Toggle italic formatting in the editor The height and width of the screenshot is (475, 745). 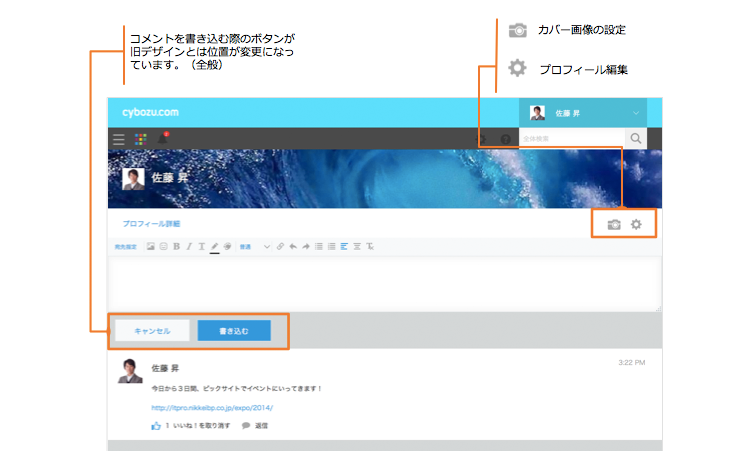[x=189, y=245]
